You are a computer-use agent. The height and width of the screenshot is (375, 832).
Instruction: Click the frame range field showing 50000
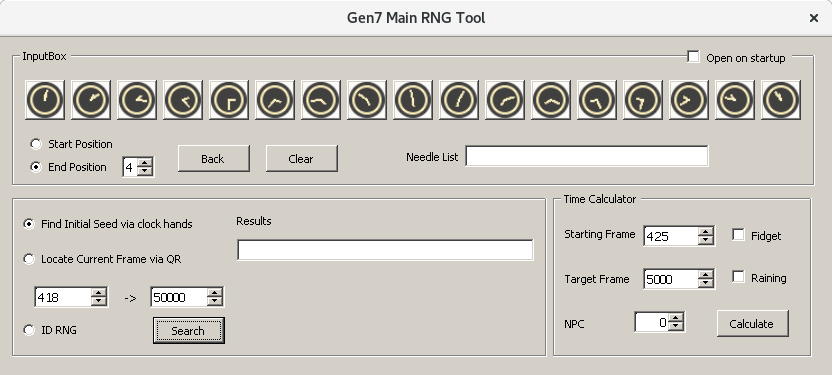(x=179, y=297)
